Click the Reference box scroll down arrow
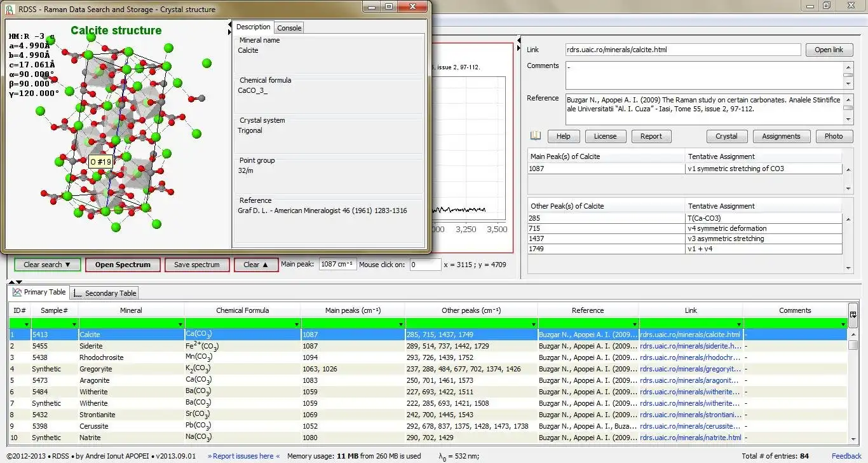The image size is (868, 463). click(848, 120)
